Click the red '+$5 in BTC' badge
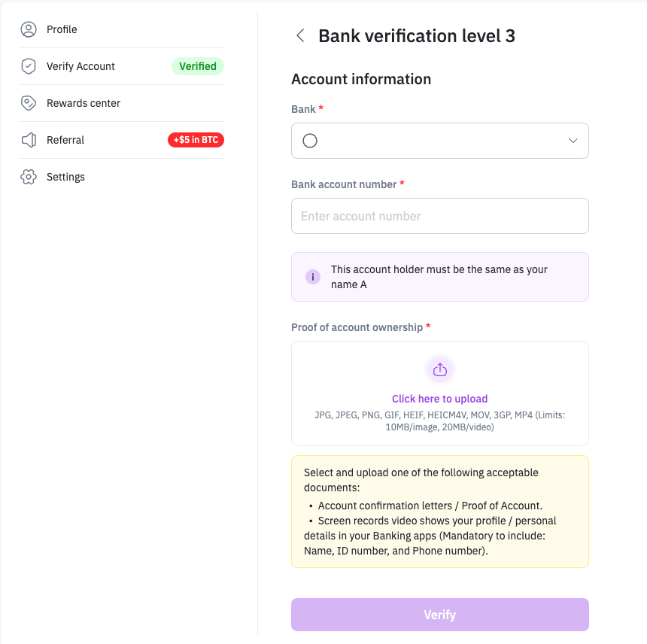This screenshot has height=644, width=647. (196, 140)
